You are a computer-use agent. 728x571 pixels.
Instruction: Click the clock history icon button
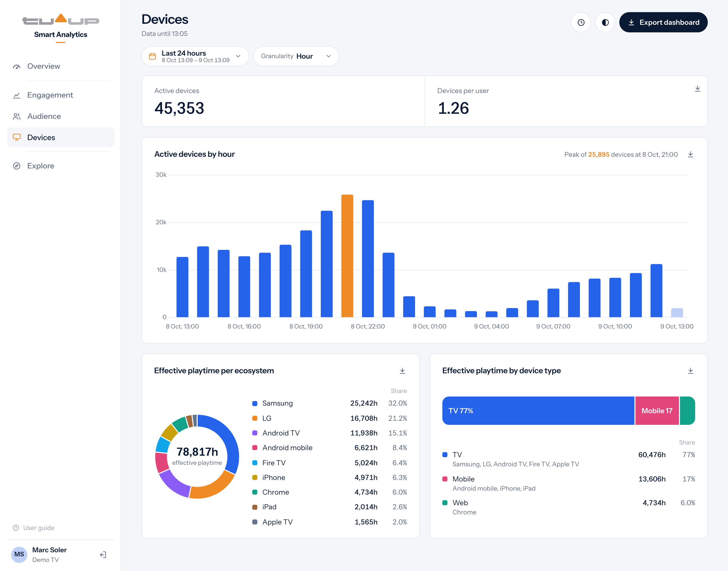[x=581, y=23]
